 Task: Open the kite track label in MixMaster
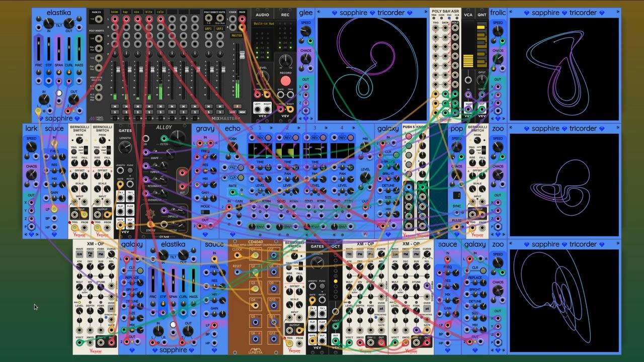point(149,11)
